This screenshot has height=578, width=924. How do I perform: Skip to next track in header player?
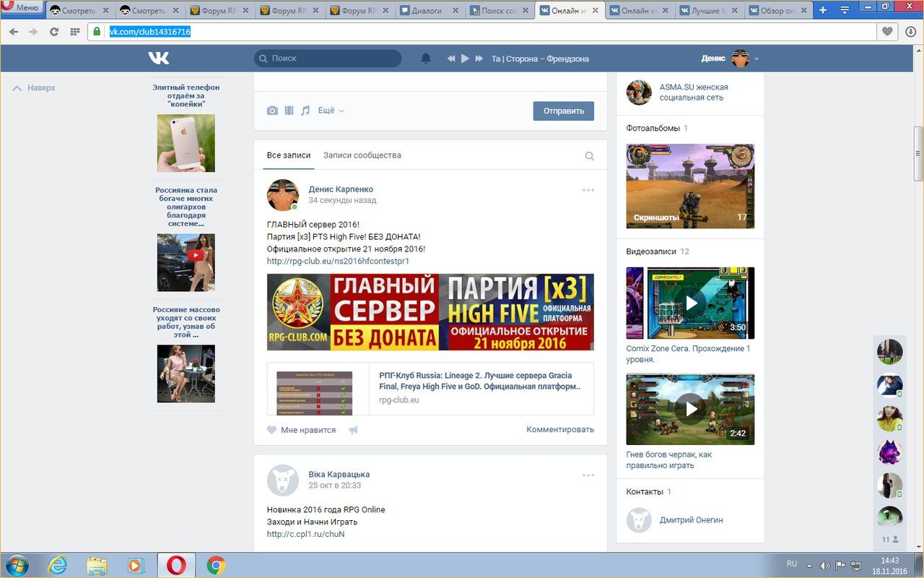(x=479, y=59)
